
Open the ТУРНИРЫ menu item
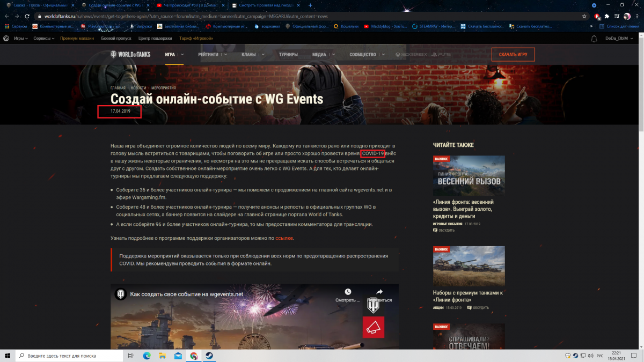point(288,54)
